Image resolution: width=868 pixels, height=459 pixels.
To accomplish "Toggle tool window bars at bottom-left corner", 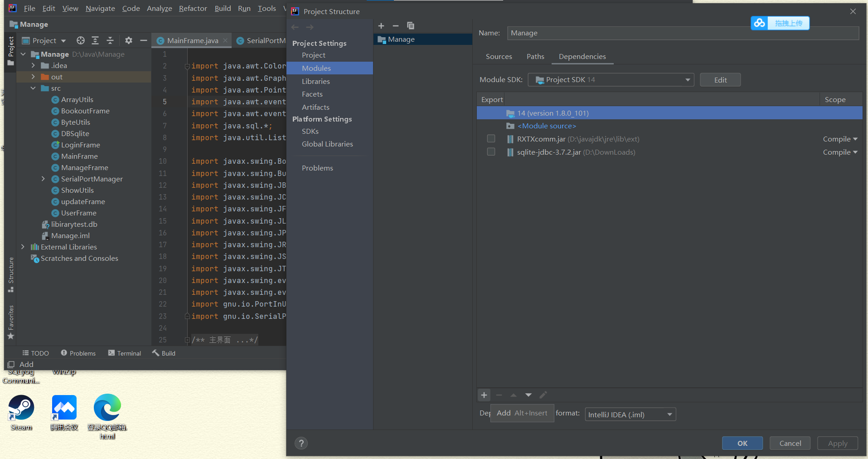I will tap(11, 364).
